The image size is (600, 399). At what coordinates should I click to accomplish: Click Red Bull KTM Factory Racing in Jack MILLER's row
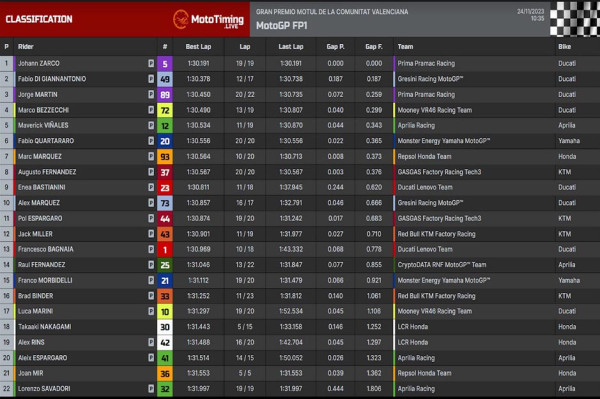pyautogui.click(x=436, y=234)
